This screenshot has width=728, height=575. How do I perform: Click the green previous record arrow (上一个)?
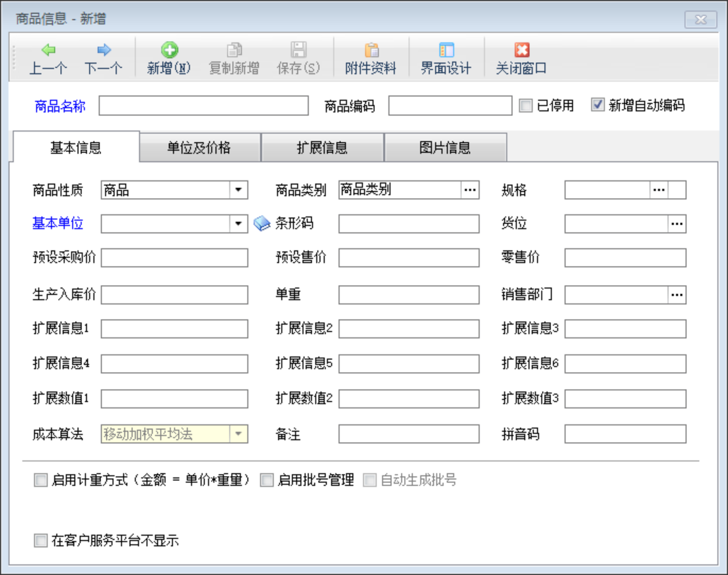click(48, 51)
